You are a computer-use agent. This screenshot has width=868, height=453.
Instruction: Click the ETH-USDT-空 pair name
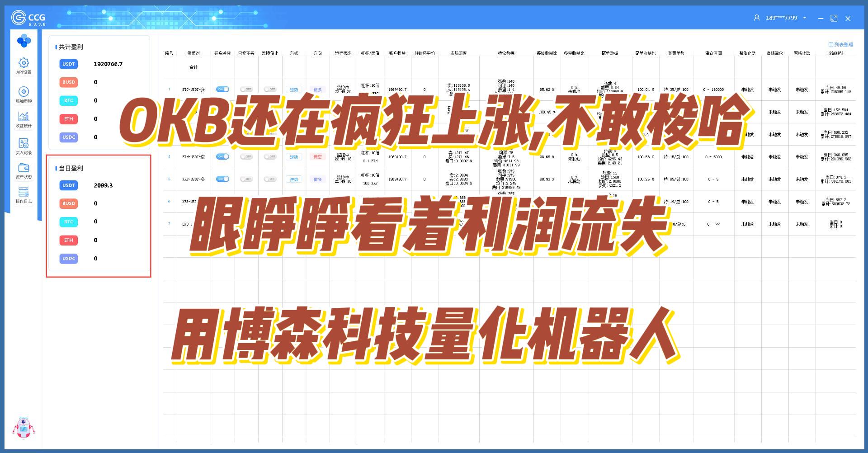coord(193,157)
